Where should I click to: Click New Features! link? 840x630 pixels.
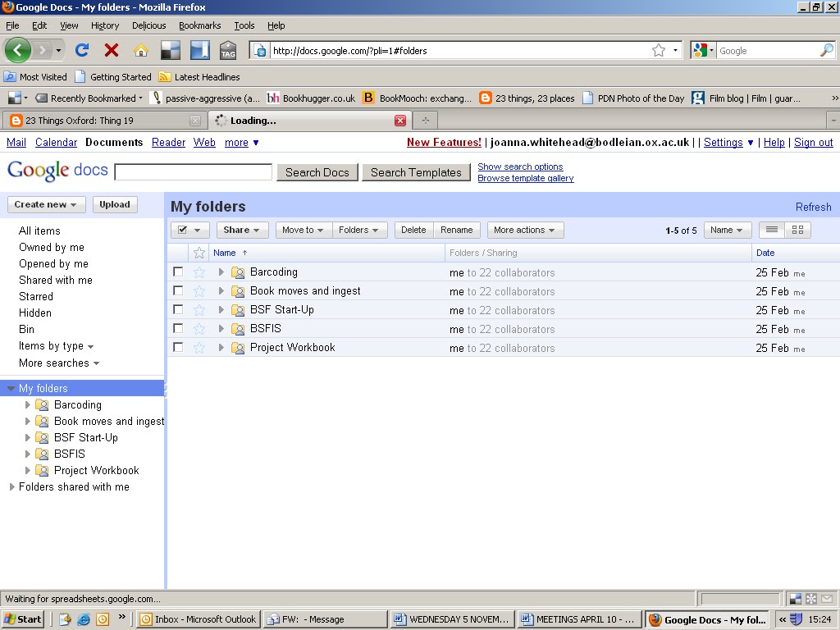pyautogui.click(x=444, y=143)
